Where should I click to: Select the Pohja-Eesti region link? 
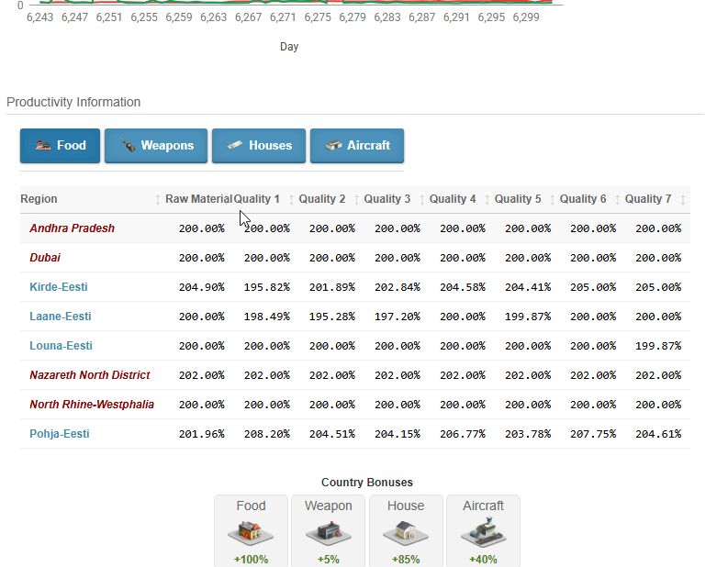(60, 434)
